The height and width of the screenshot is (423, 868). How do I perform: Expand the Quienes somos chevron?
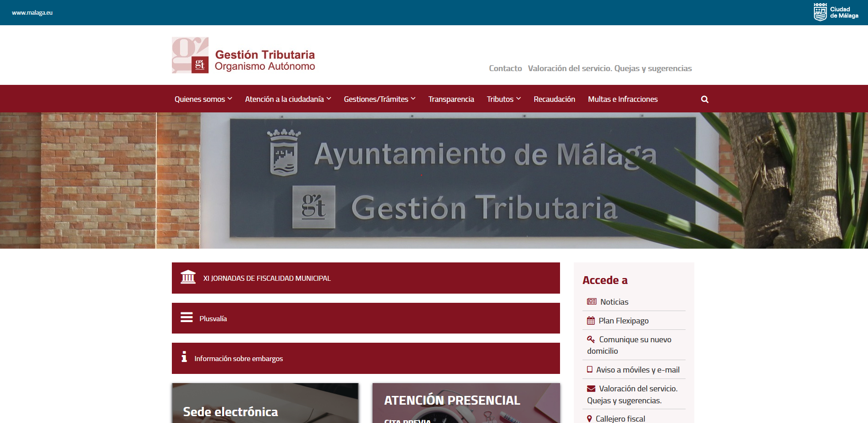coord(230,99)
